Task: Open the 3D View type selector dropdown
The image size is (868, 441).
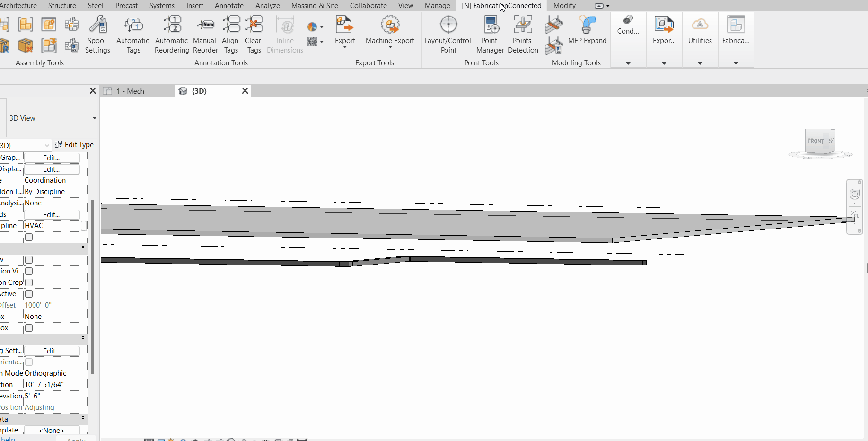Action: [94, 118]
